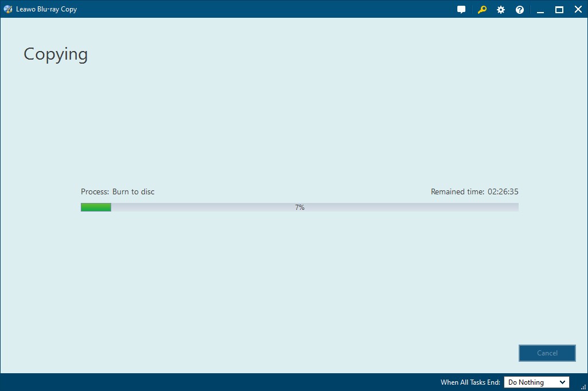The width and height of the screenshot is (588, 391).
Task: Maximize the Leawo Blu-ray Copy window
Action: [559, 10]
